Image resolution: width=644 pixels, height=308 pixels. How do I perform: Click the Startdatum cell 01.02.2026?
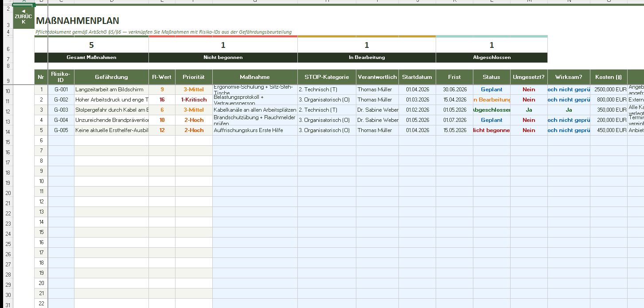417,110
